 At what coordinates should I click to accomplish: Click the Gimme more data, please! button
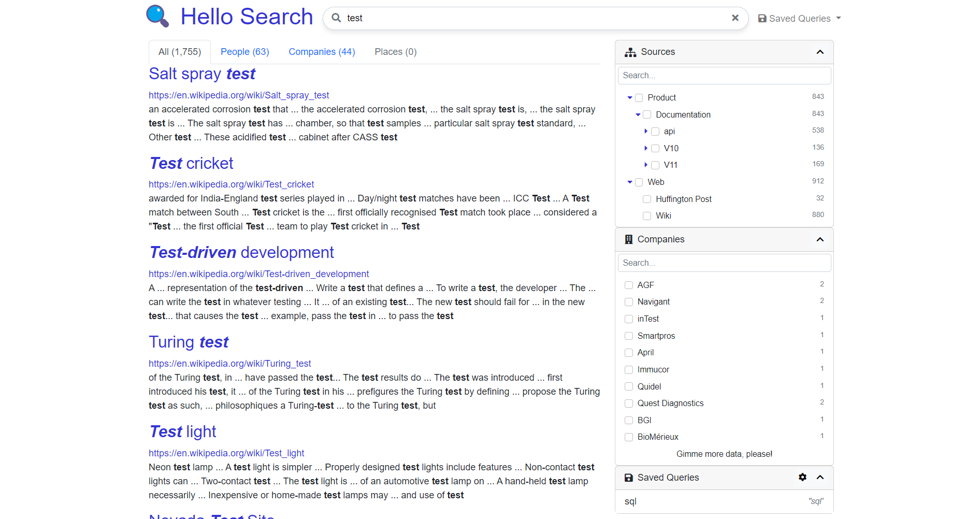click(724, 454)
